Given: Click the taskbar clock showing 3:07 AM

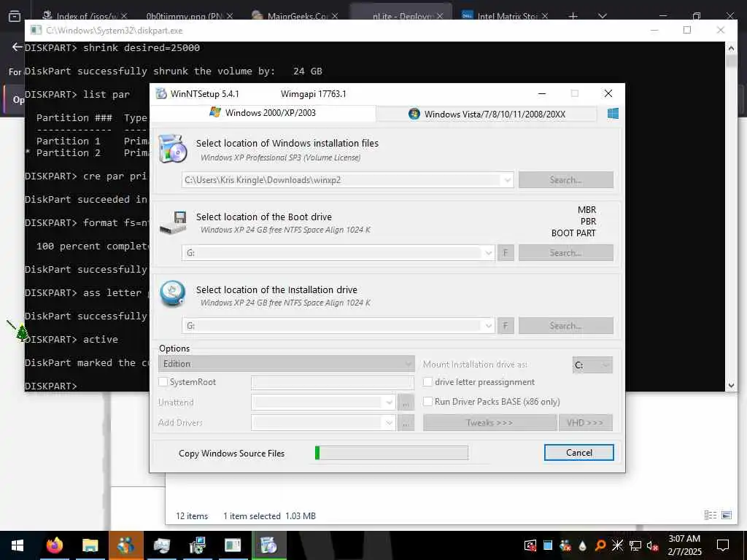Looking at the screenshot, I should (684, 545).
